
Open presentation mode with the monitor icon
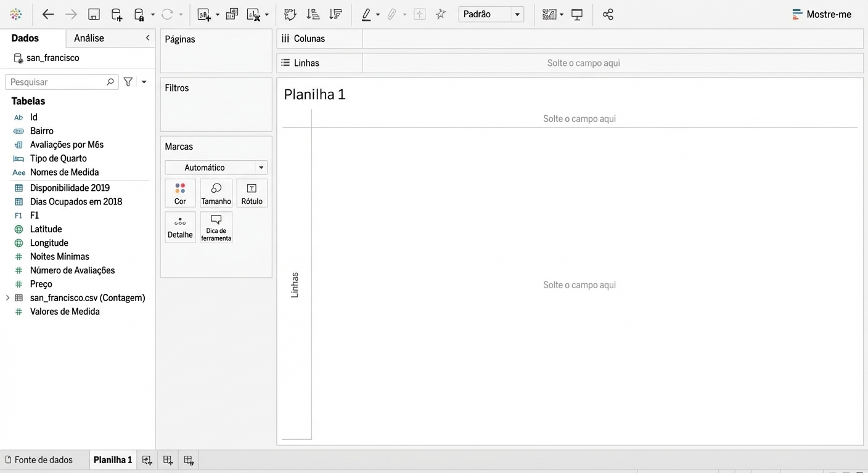coord(577,14)
